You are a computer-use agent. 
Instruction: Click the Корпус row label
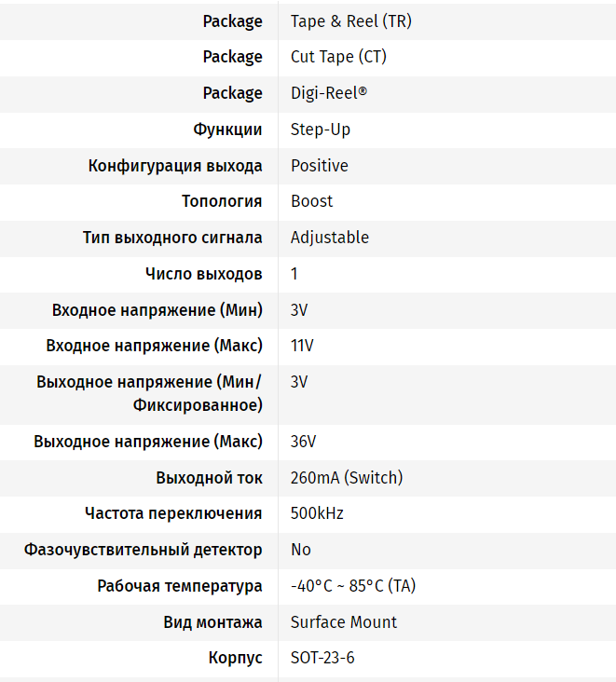[x=236, y=658]
